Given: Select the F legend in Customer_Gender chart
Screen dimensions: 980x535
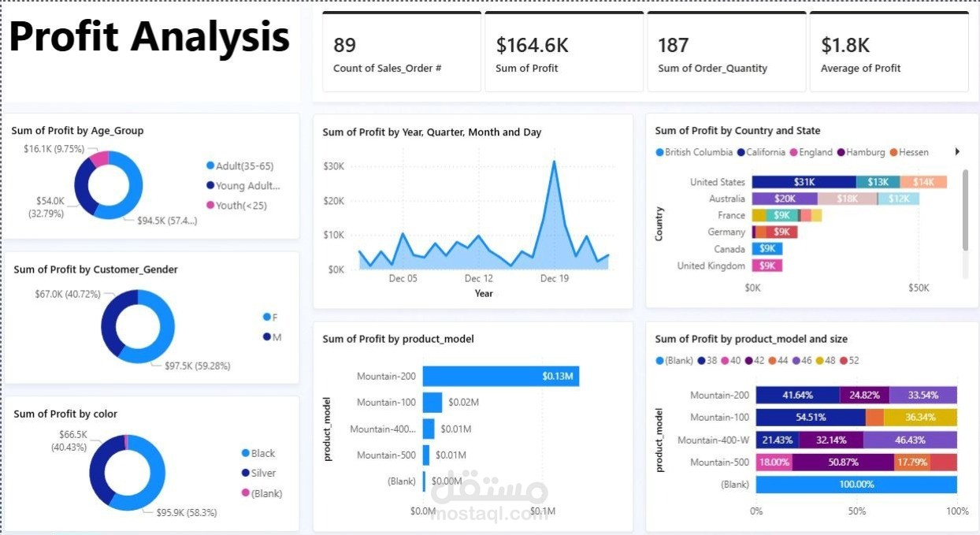Looking at the screenshot, I should point(270,317).
